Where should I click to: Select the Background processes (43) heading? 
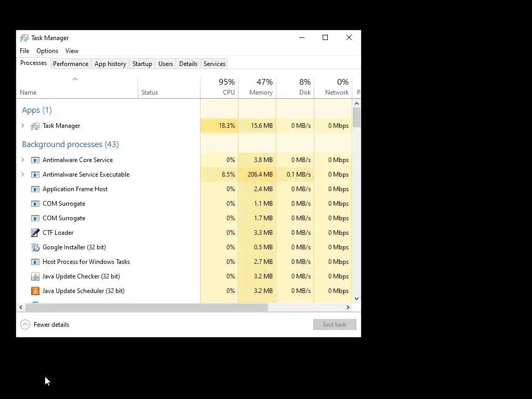[x=70, y=144]
